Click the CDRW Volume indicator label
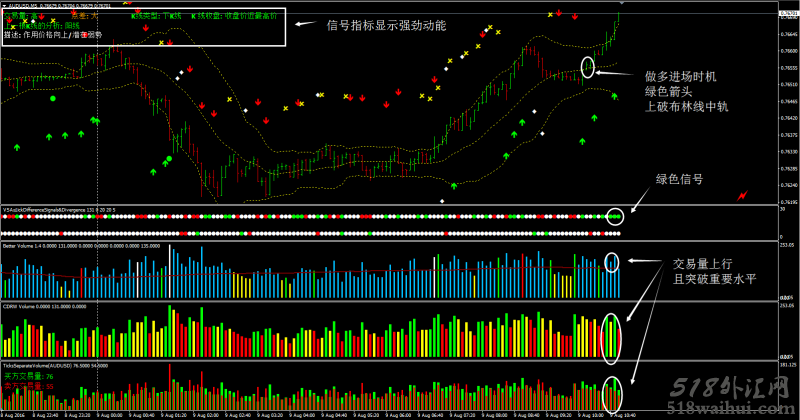Viewport: 800px width, 420px height. tap(44, 307)
